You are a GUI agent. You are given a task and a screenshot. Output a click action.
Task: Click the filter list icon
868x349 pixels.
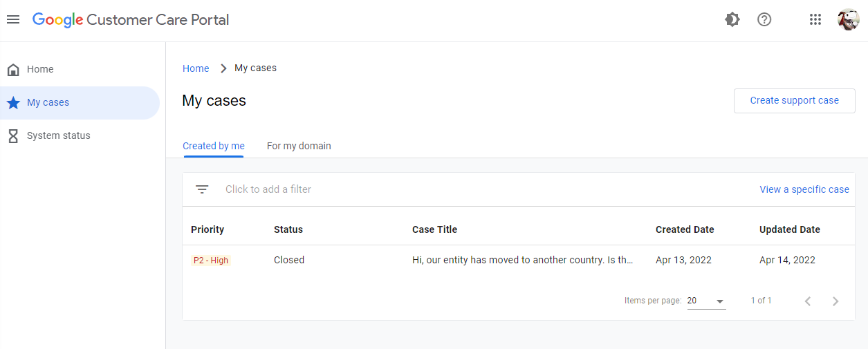[202, 189]
